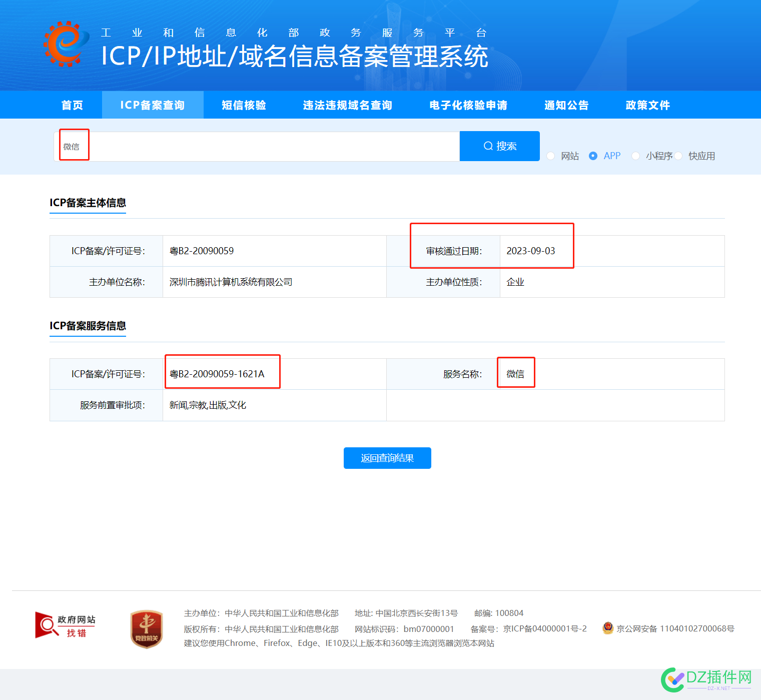Click the footer site ID bm07000001
761x700 pixels.
pos(429,628)
